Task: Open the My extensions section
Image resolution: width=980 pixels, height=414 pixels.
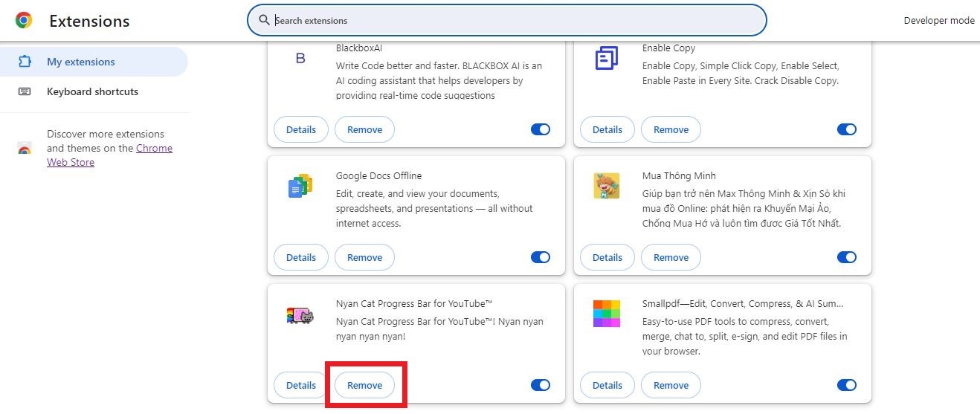Action: [x=94, y=62]
